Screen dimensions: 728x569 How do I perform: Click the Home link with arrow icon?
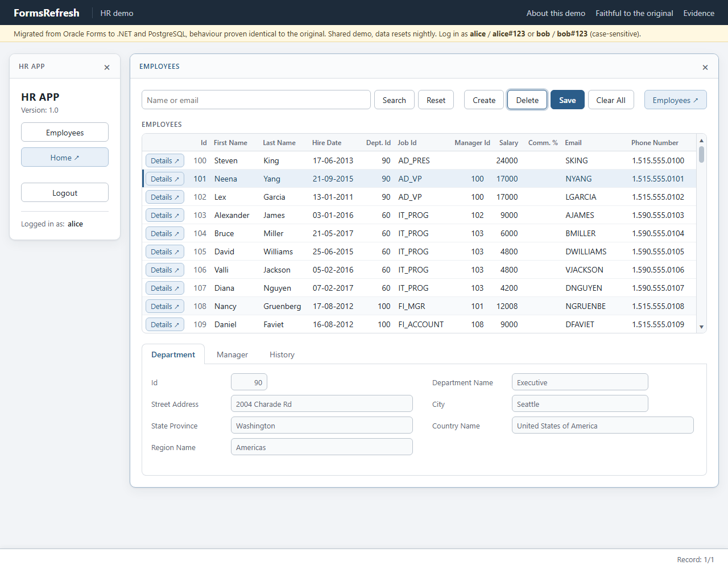(65, 157)
